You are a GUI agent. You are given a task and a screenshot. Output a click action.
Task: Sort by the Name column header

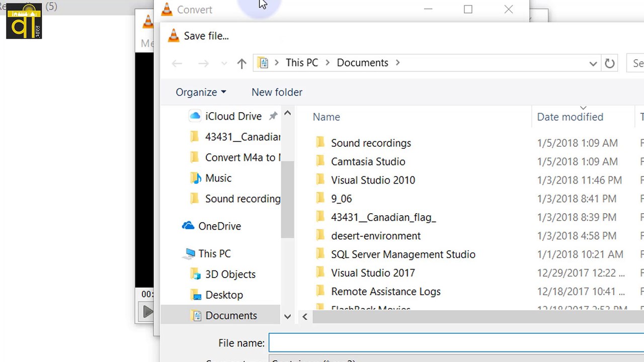(x=327, y=117)
